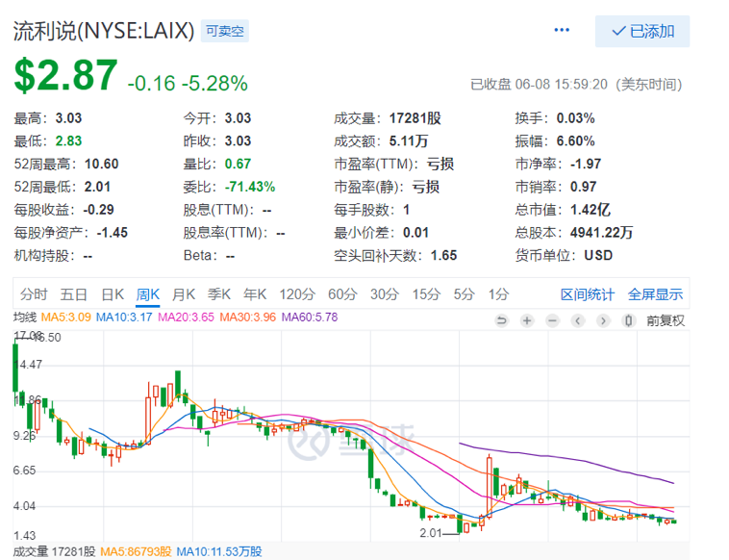The height and width of the screenshot is (560, 729).
Task: Click the 委比 -71.43% value
Action: pyautogui.click(x=250, y=187)
